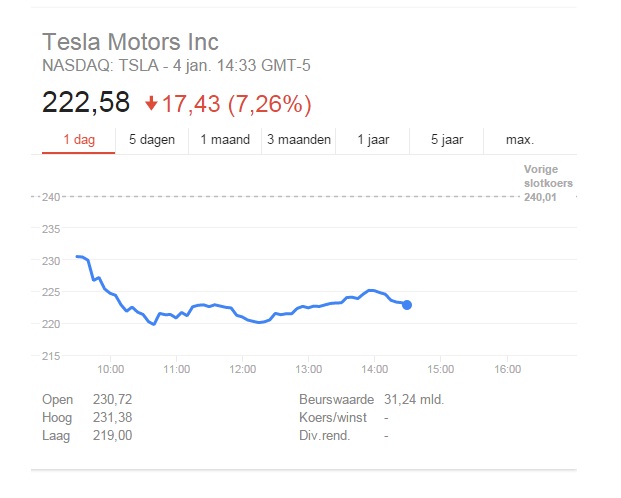Select the 1 dag tab
621x498 pixels.
tap(78, 140)
